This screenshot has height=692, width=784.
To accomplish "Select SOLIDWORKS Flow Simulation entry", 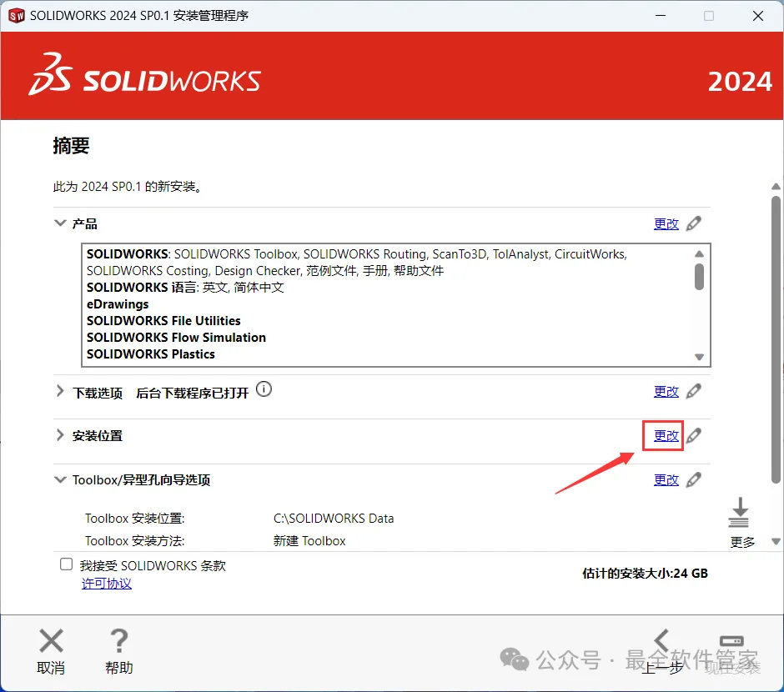I will [176, 338].
